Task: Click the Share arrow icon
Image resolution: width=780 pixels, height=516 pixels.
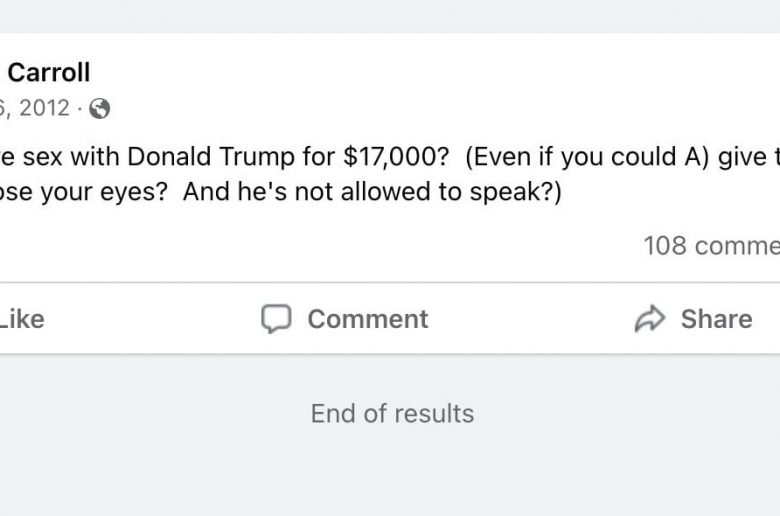Action: coord(650,319)
